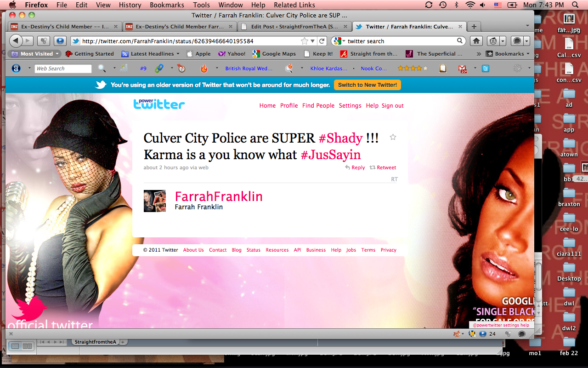Switch to the Edit Post StraightFromTheA tab

(294, 27)
